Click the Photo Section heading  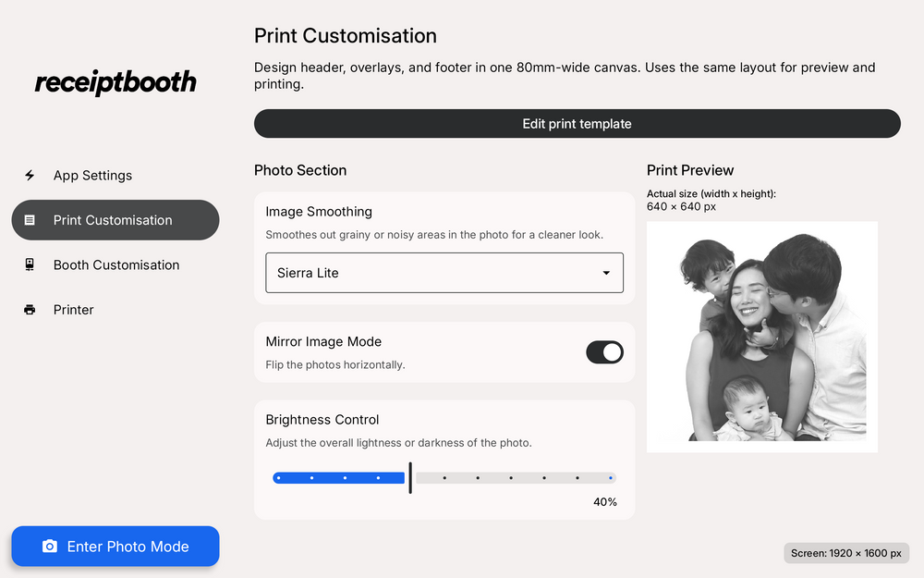coord(300,170)
